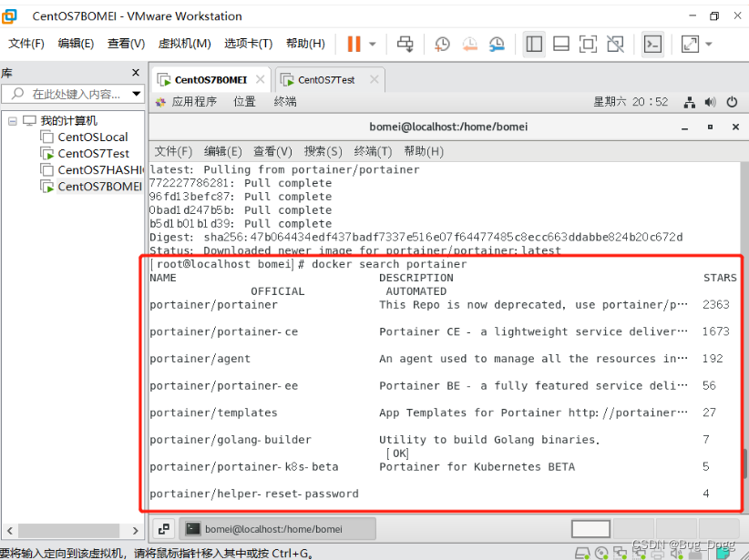Close the 库 library panel
Viewport: 749px width, 560px height.
tap(136, 73)
